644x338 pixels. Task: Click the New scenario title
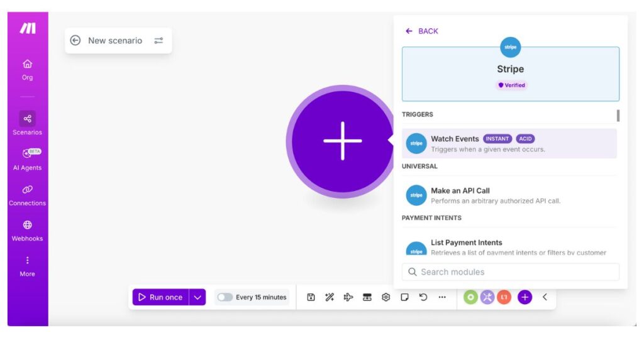point(115,41)
